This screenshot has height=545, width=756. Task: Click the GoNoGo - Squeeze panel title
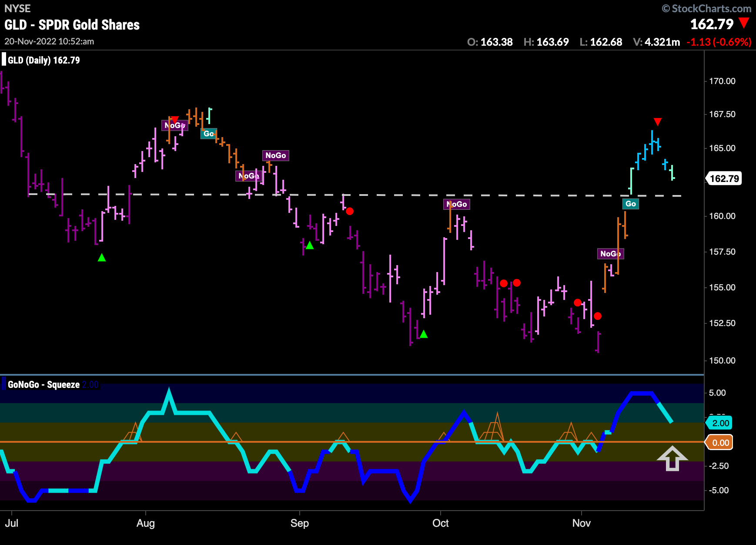coord(43,385)
